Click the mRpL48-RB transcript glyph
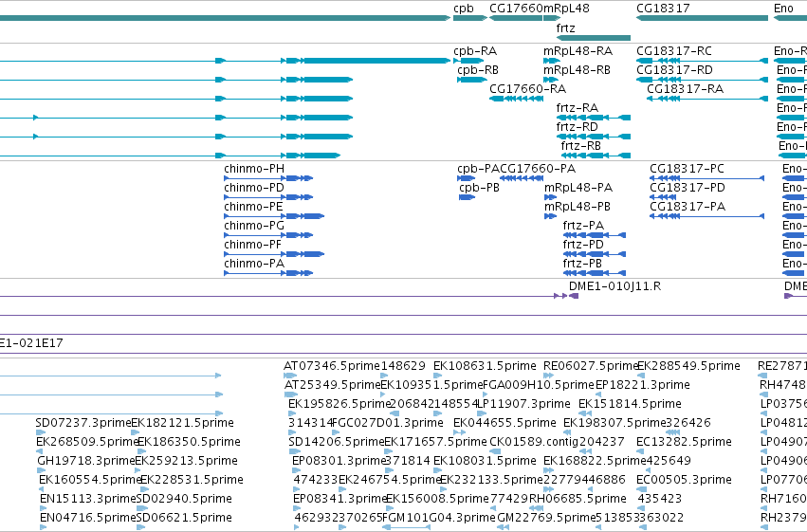The width and height of the screenshot is (807, 532). coord(551,80)
